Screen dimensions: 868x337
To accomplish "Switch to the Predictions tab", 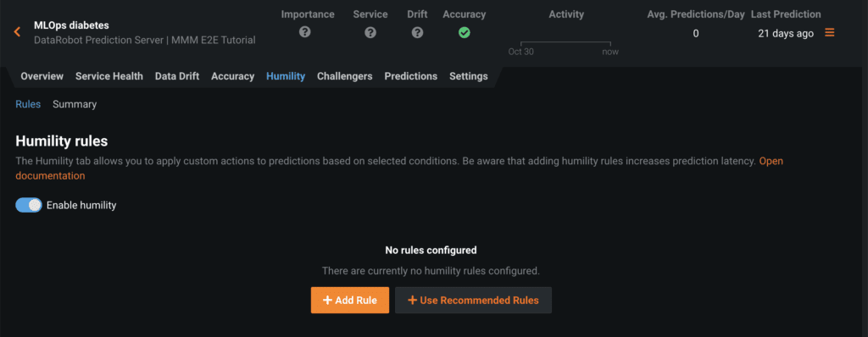I will point(411,76).
